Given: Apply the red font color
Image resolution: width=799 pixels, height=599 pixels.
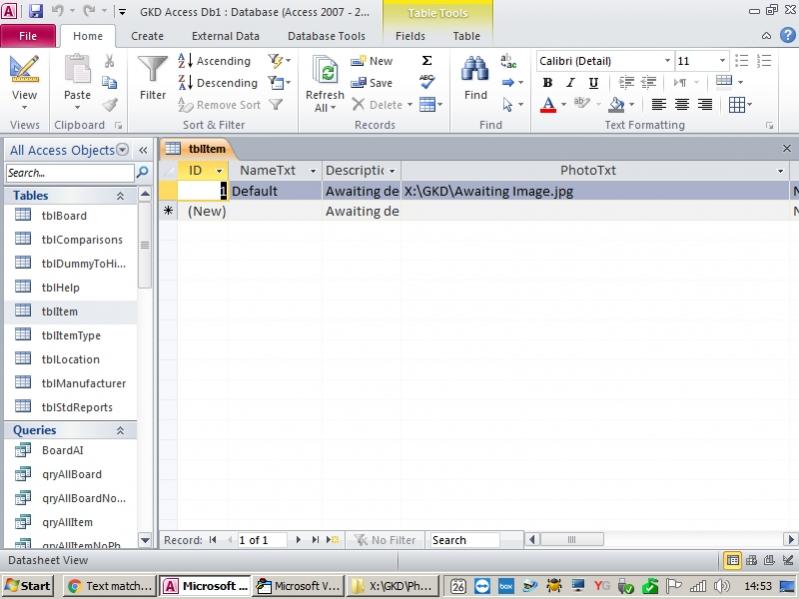Looking at the screenshot, I should coord(548,104).
